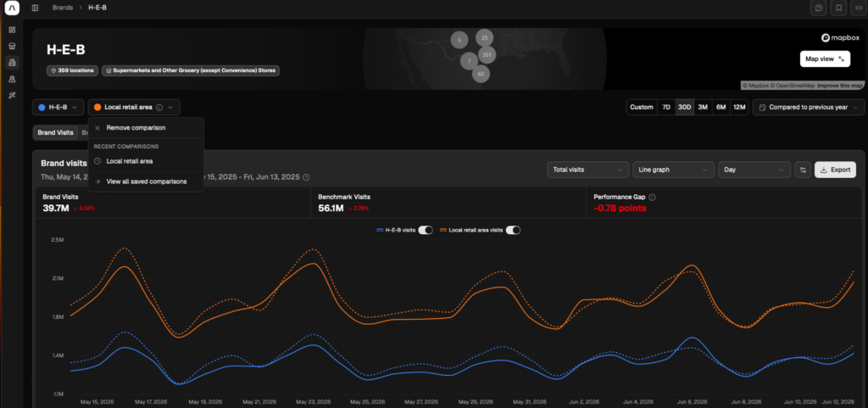This screenshot has height=408, width=868.
Task: Select the 12M time range
Action: coord(739,108)
